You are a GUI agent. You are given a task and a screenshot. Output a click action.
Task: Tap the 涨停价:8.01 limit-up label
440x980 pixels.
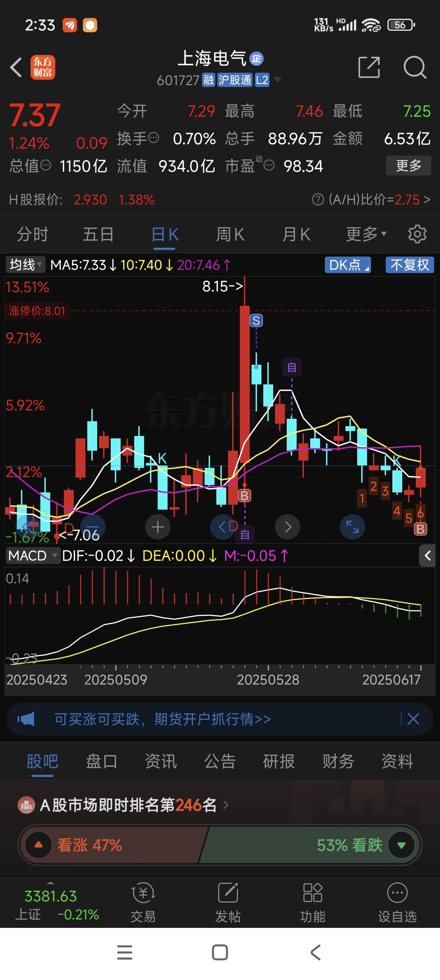coord(37,311)
